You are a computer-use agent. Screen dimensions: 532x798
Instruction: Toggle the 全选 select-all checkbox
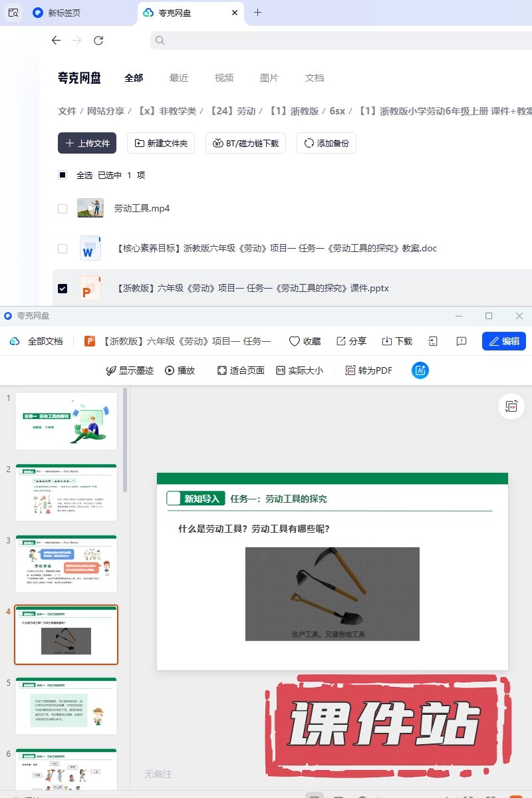63,175
